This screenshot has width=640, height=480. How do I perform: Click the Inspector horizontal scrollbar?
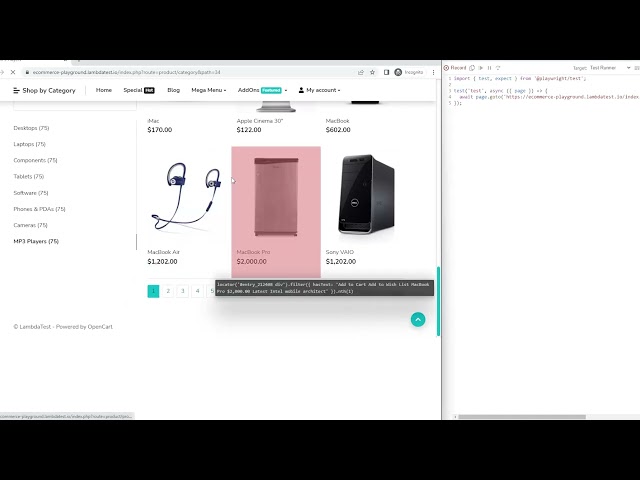pos(522,417)
